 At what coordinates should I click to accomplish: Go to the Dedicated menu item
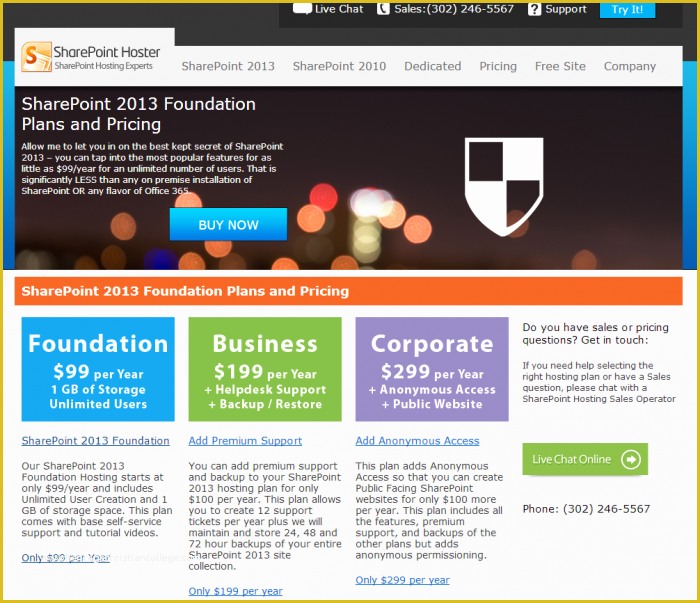pos(433,66)
